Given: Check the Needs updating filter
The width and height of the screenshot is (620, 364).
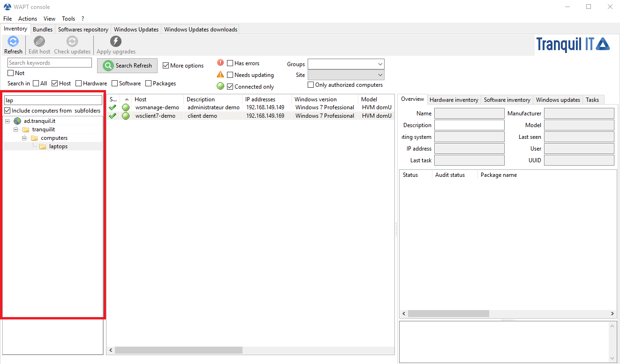Looking at the screenshot, I should tap(230, 75).
